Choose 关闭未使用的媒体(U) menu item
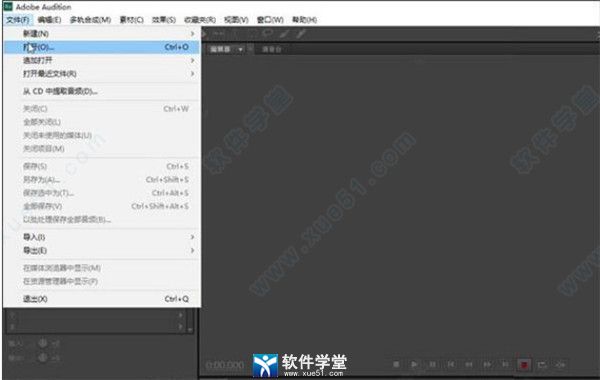 tap(101, 135)
